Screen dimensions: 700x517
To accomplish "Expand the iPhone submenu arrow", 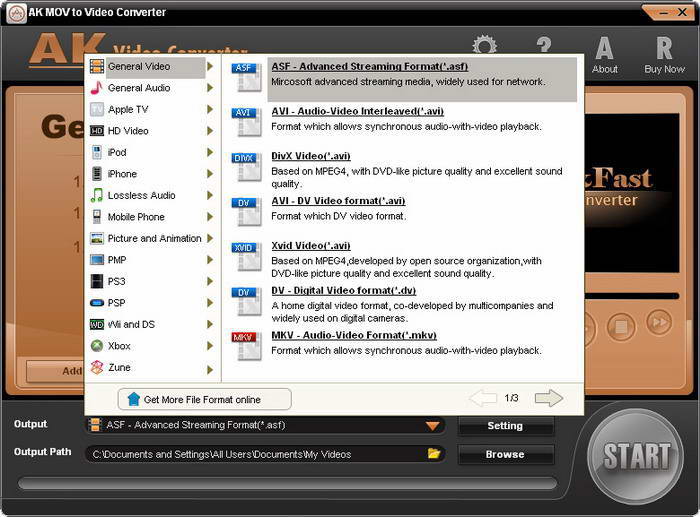I will 210,174.
